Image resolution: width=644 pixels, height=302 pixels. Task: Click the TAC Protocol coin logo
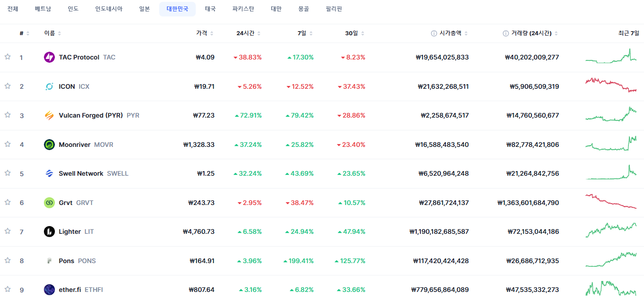pos(49,57)
